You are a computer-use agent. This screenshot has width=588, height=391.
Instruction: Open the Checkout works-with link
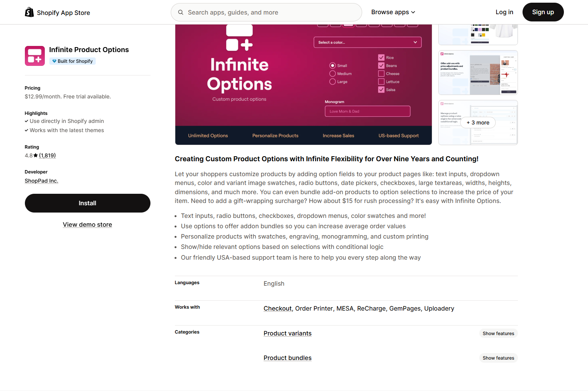[278, 309]
